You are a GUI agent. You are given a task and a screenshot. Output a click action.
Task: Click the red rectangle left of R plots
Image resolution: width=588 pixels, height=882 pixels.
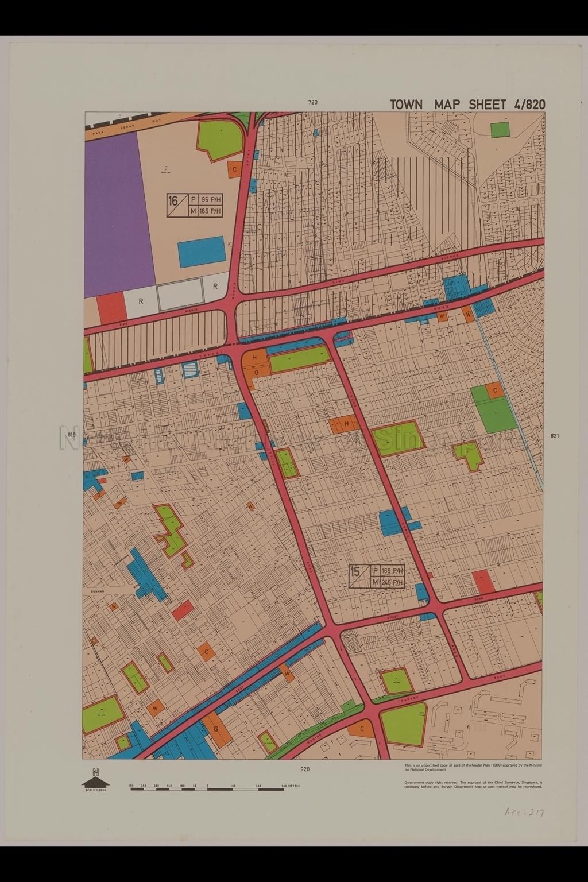point(112,307)
